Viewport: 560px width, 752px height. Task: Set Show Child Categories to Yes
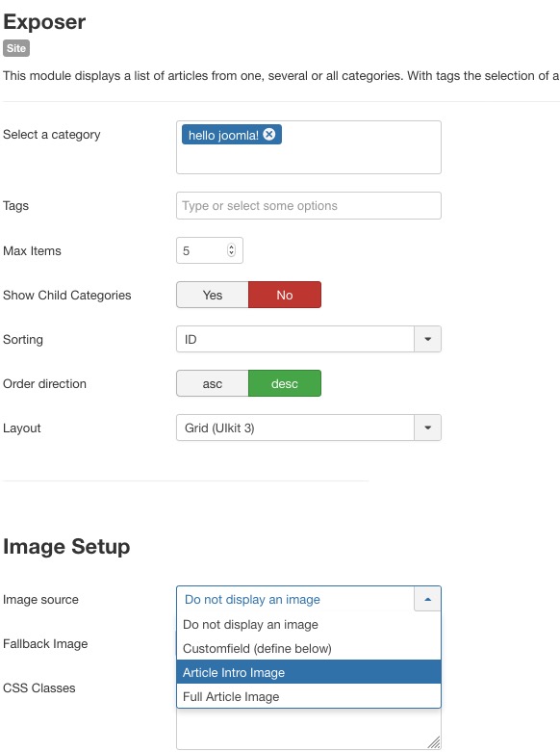coord(213,295)
